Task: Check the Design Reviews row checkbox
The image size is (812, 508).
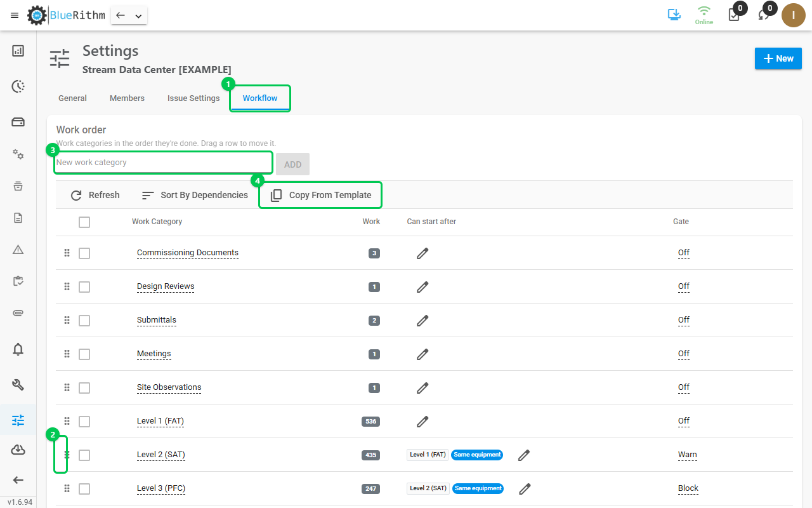Action: (84, 286)
